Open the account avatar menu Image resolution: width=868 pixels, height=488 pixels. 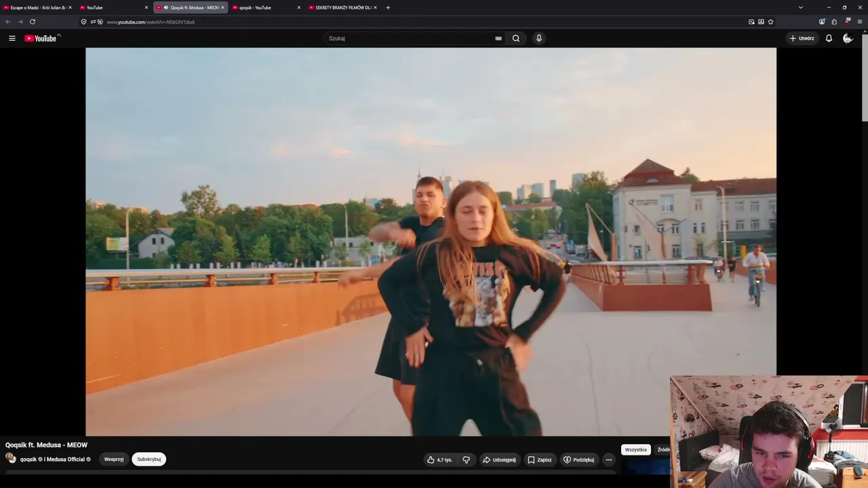click(848, 39)
